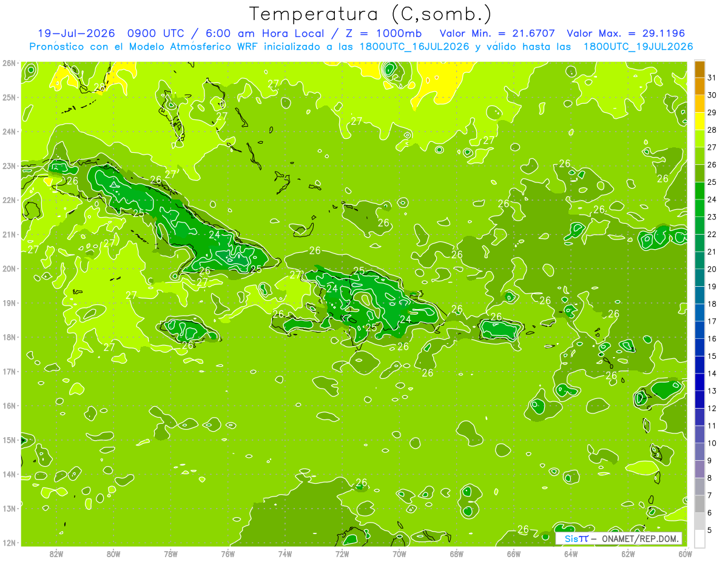The image size is (728, 562).
Task: Click the legend value 28
Action: pos(712,130)
